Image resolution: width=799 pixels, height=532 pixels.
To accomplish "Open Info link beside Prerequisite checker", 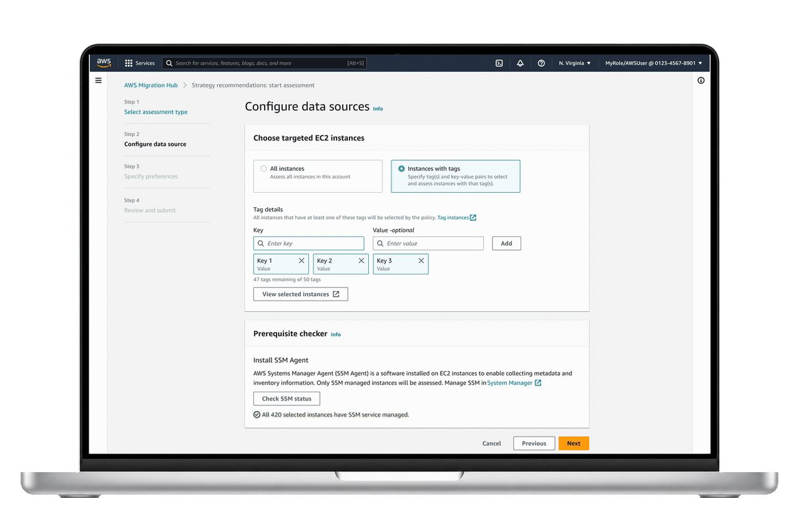I will tap(336, 334).
